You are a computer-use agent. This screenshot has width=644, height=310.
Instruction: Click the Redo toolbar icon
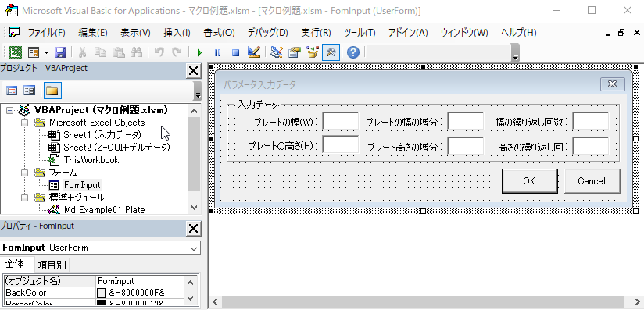[x=177, y=52]
